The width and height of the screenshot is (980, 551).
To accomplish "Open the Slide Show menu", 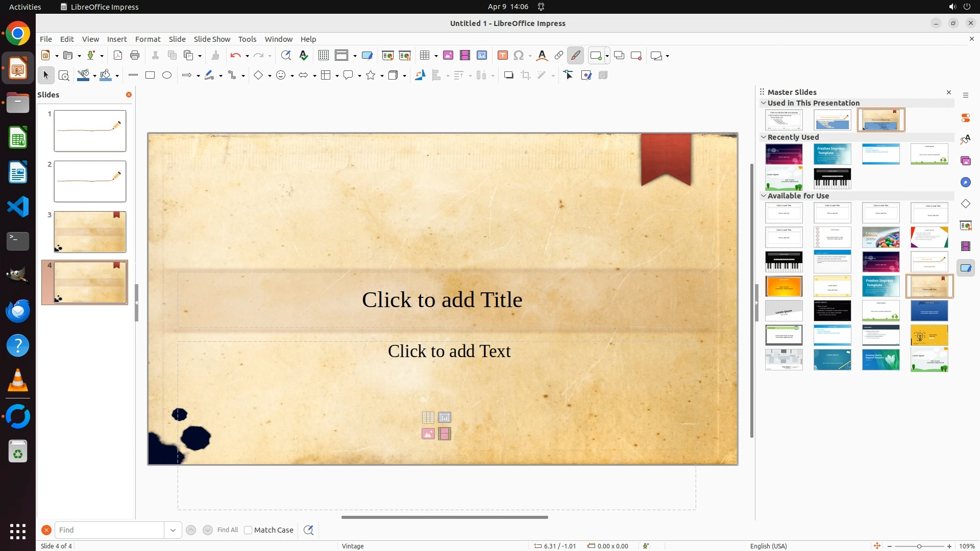I will pyautogui.click(x=212, y=39).
